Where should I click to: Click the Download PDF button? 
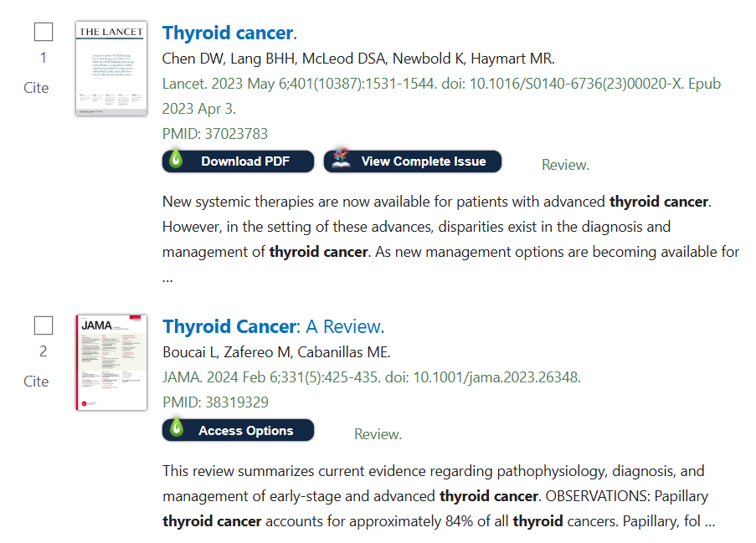pos(238,161)
